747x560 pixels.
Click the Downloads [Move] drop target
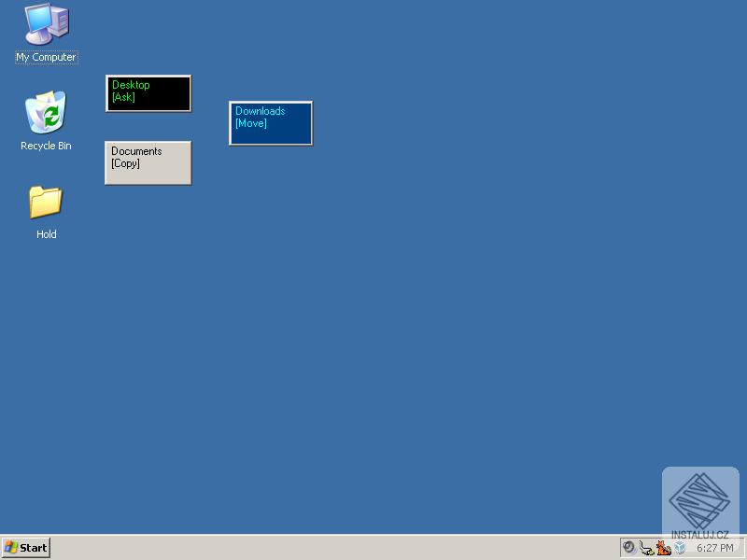click(x=271, y=123)
